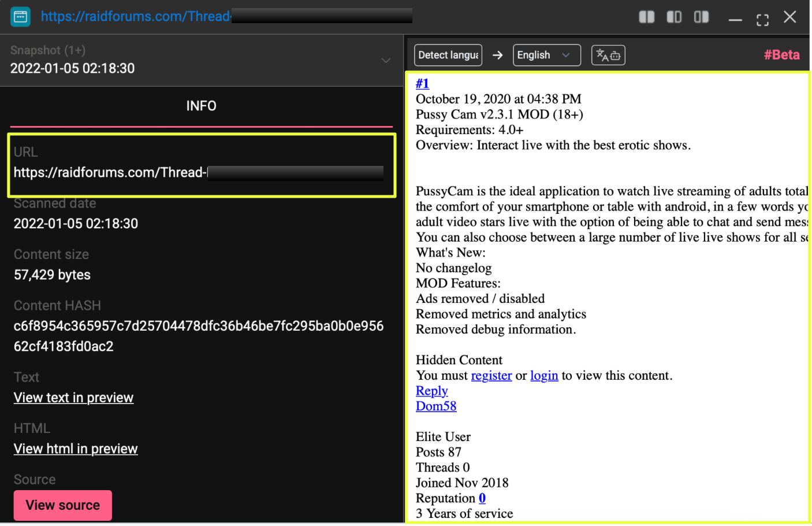Close the snapshot viewer with the X icon
Image resolution: width=812 pixels, height=526 pixels.
[789, 17]
